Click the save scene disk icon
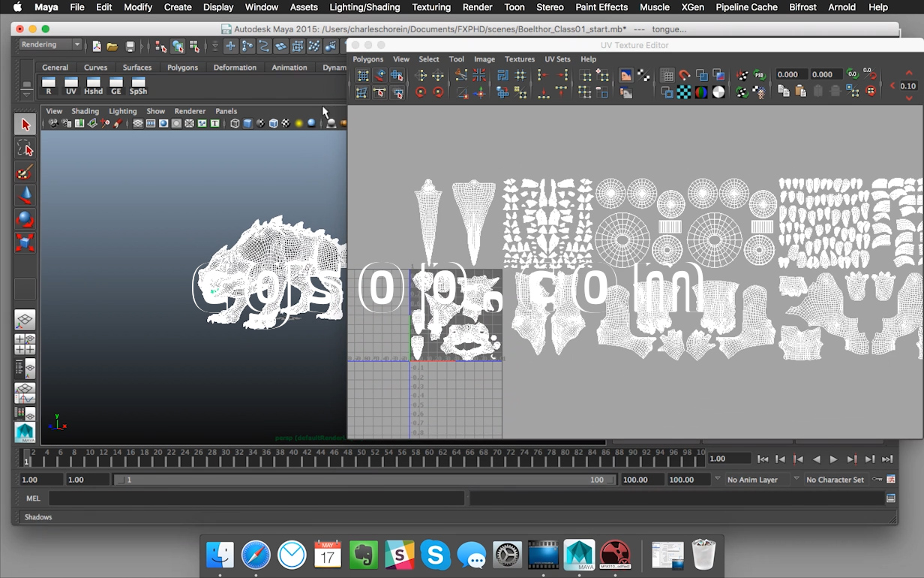Image resolution: width=924 pixels, height=578 pixels. [x=130, y=47]
